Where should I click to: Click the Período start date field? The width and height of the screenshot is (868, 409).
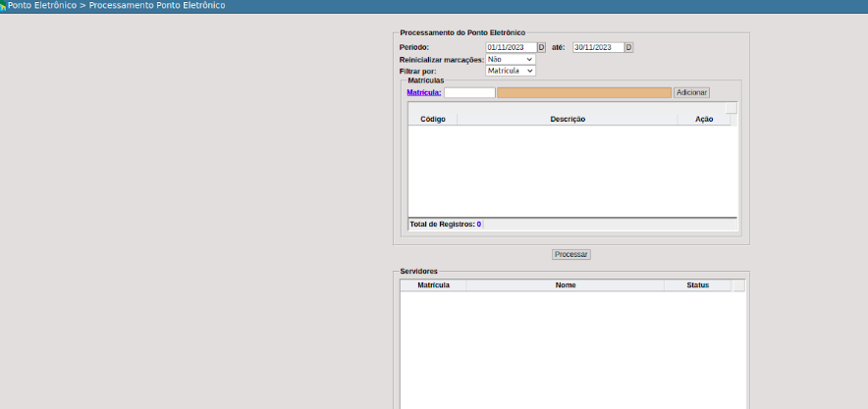(x=512, y=47)
